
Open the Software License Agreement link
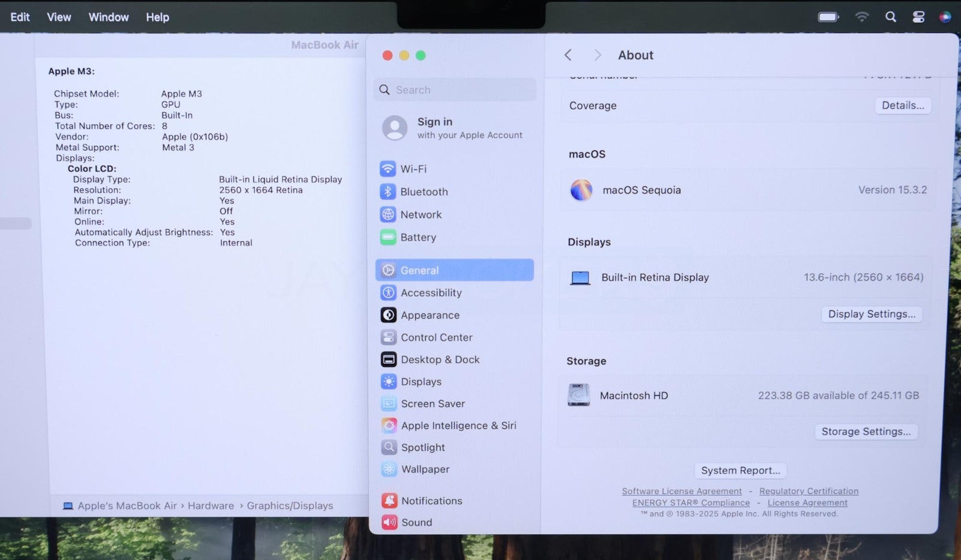coord(682,491)
